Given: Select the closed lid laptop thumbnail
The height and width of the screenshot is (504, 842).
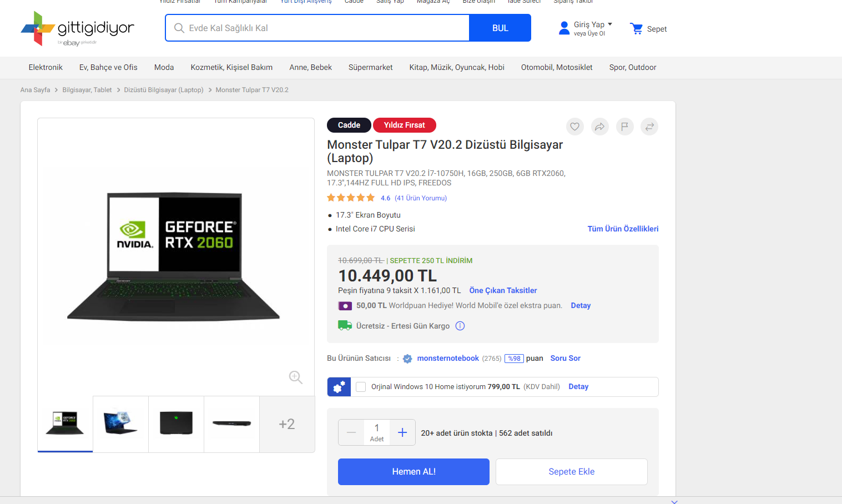Looking at the screenshot, I should (x=176, y=424).
